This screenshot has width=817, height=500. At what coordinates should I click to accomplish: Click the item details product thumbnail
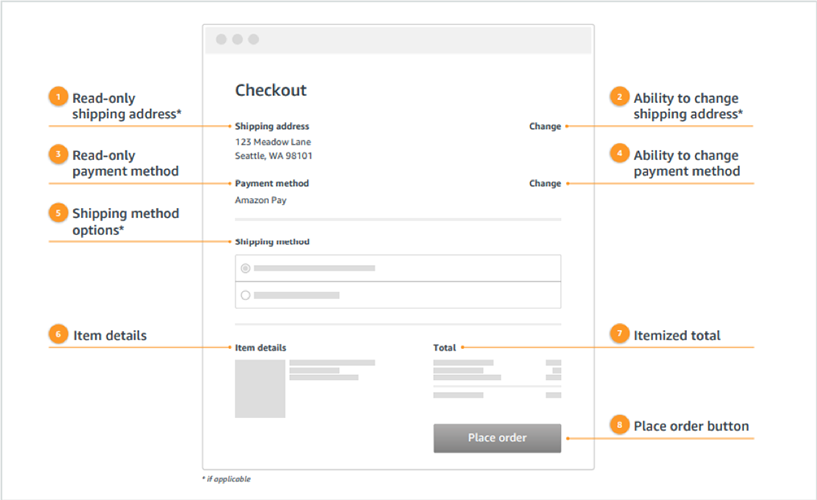click(260, 388)
